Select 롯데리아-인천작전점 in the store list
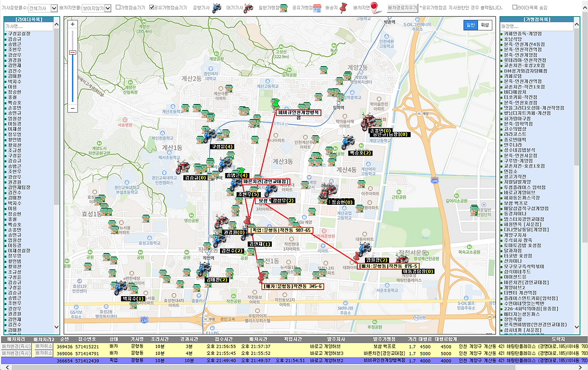 click(525, 60)
